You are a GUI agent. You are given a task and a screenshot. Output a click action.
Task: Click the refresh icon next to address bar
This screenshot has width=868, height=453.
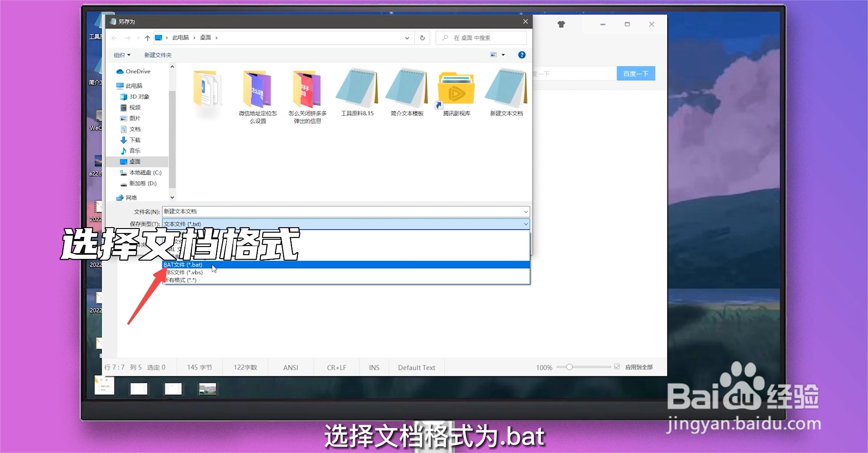click(x=422, y=37)
